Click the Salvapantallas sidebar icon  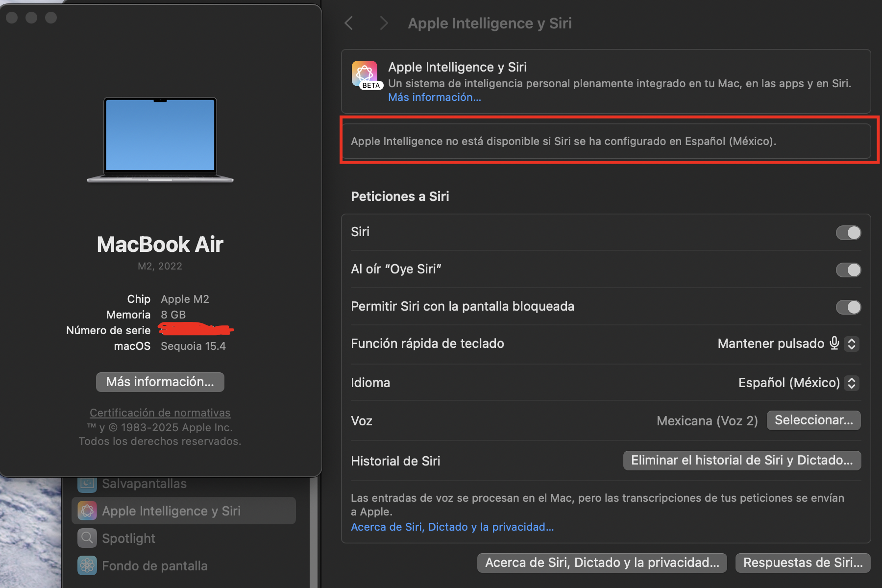click(x=87, y=484)
